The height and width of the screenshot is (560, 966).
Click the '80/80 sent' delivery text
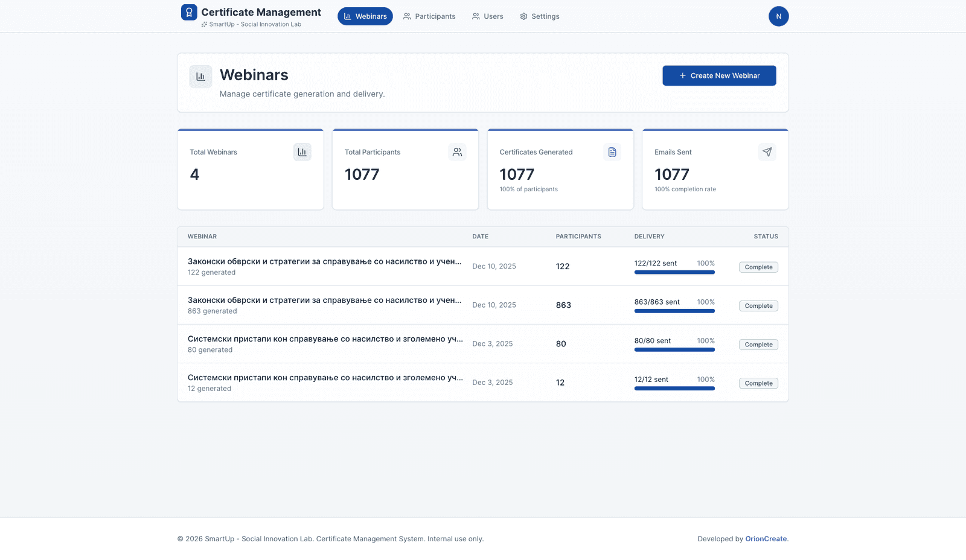(653, 341)
